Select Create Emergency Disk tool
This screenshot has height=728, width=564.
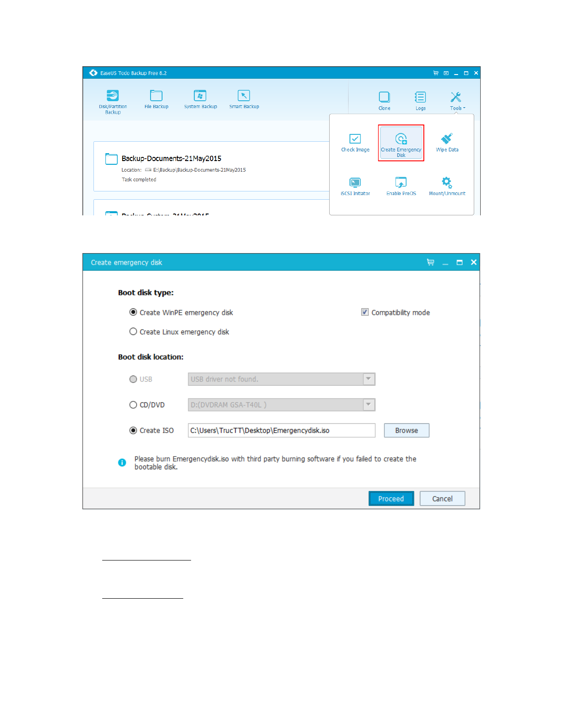coord(401,143)
